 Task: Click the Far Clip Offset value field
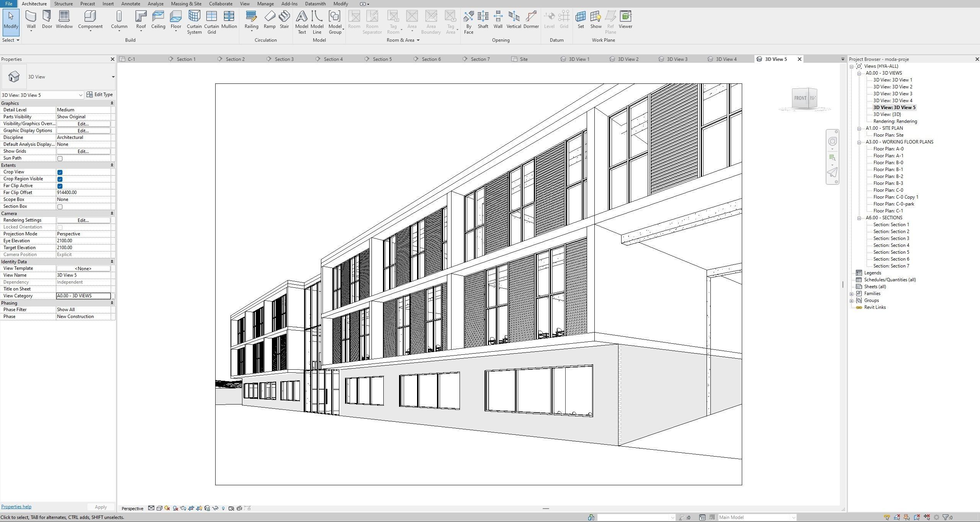pos(83,192)
